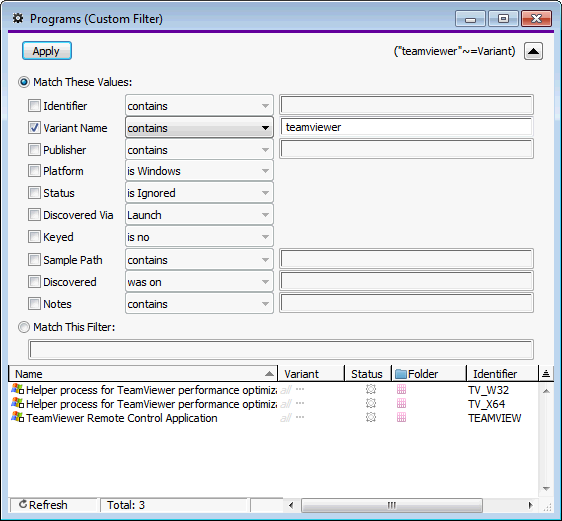Image resolution: width=562 pixels, height=521 pixels.
Task: Click horizontal scrollbar left arrow
Action: 291,505
